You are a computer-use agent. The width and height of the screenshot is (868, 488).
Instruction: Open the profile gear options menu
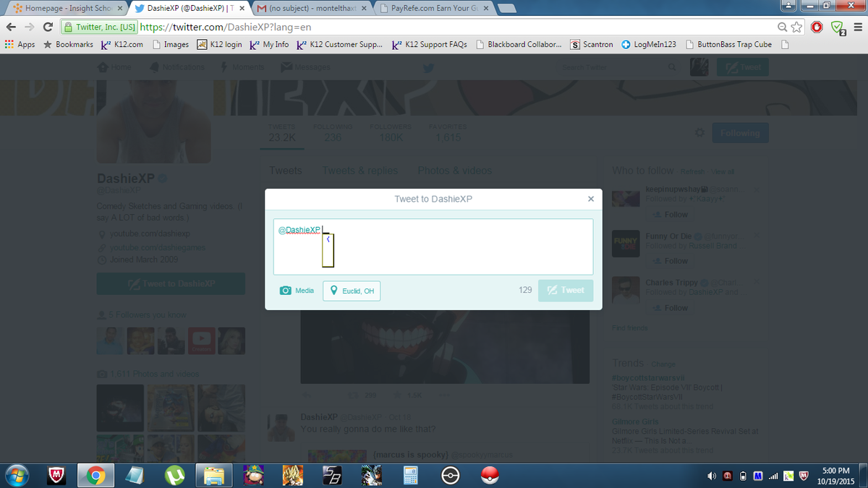(699, 133)
